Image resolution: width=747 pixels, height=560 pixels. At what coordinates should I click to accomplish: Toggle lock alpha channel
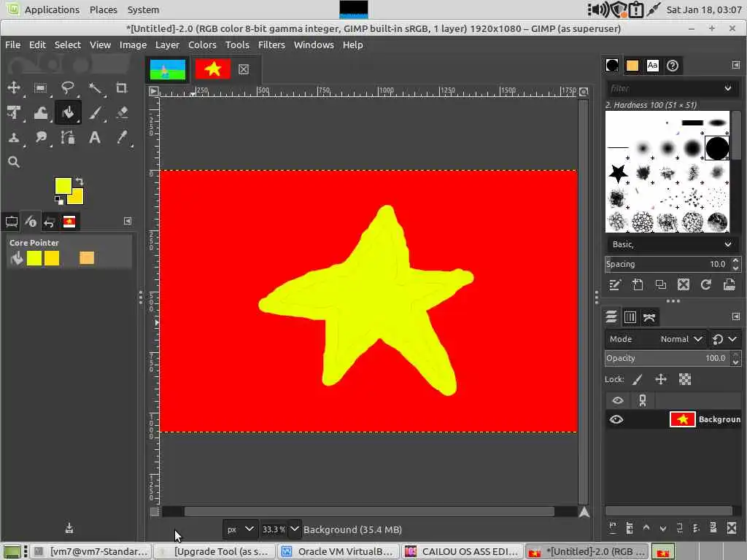684,379
